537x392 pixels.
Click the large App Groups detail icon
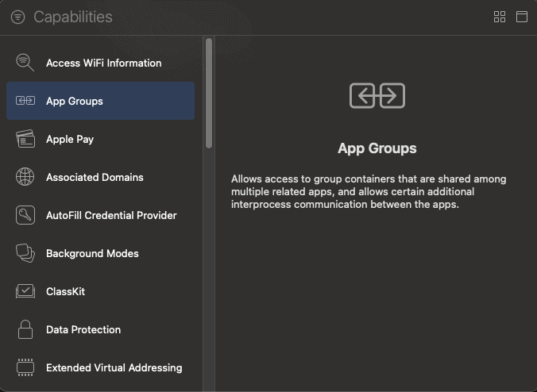coord(377,96)
